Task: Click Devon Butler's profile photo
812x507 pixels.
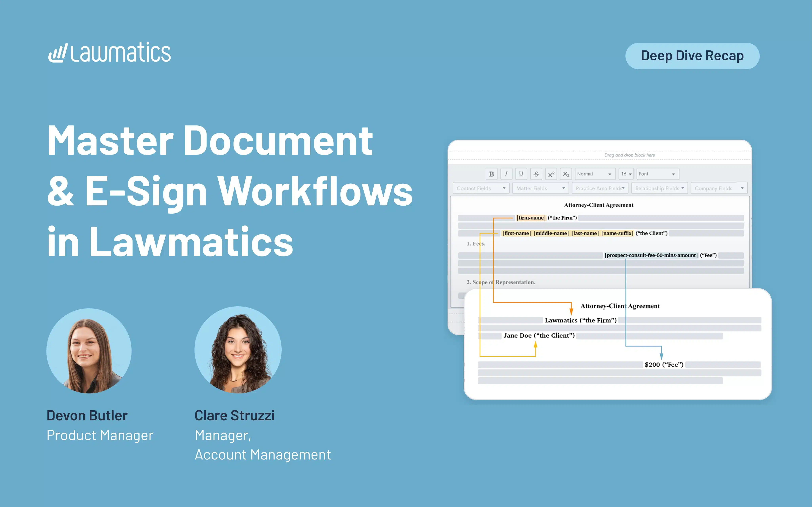Action: pos(89,351)
